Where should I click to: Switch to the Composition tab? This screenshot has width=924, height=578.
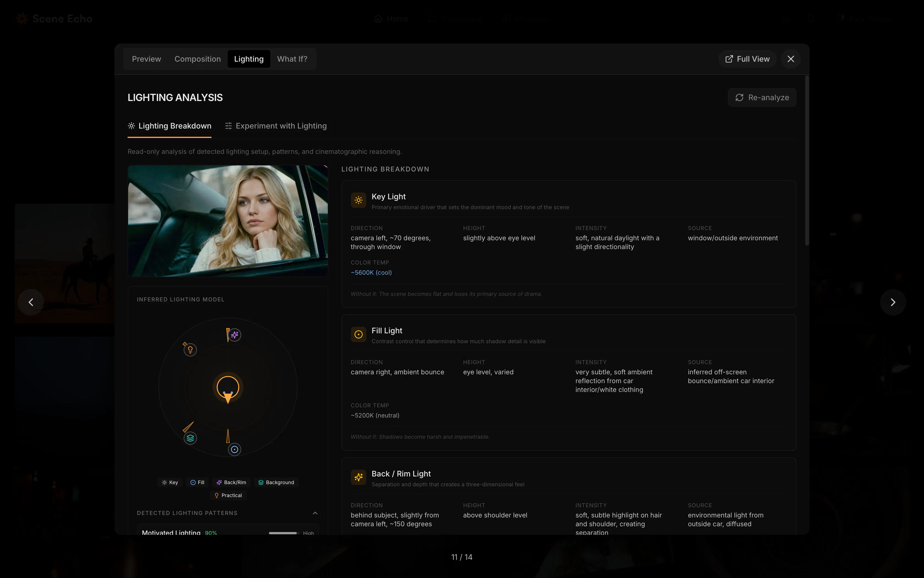point(197,59)
